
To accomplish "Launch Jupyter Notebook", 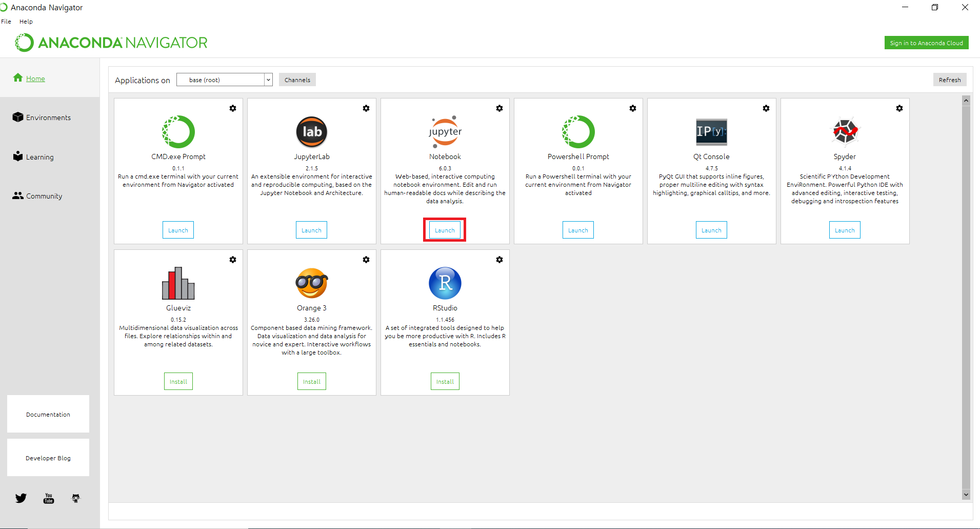I will coord(445,230).
